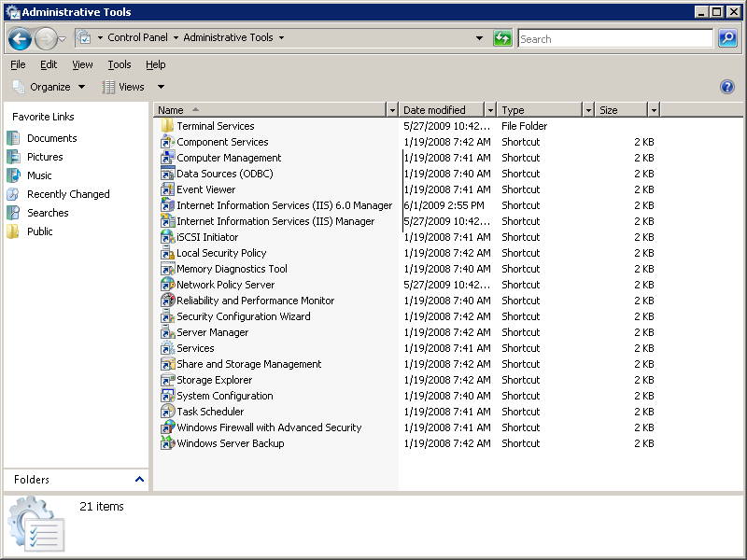Open the Recently Changed favorite link
Viewport: 747px width, 560px height.
click(68, 194)
